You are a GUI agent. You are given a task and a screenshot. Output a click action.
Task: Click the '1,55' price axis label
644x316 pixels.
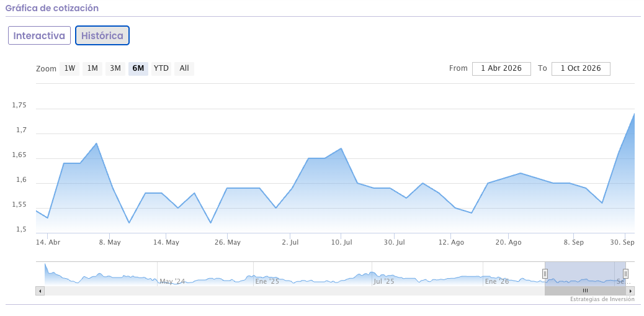tap(19, 205)
